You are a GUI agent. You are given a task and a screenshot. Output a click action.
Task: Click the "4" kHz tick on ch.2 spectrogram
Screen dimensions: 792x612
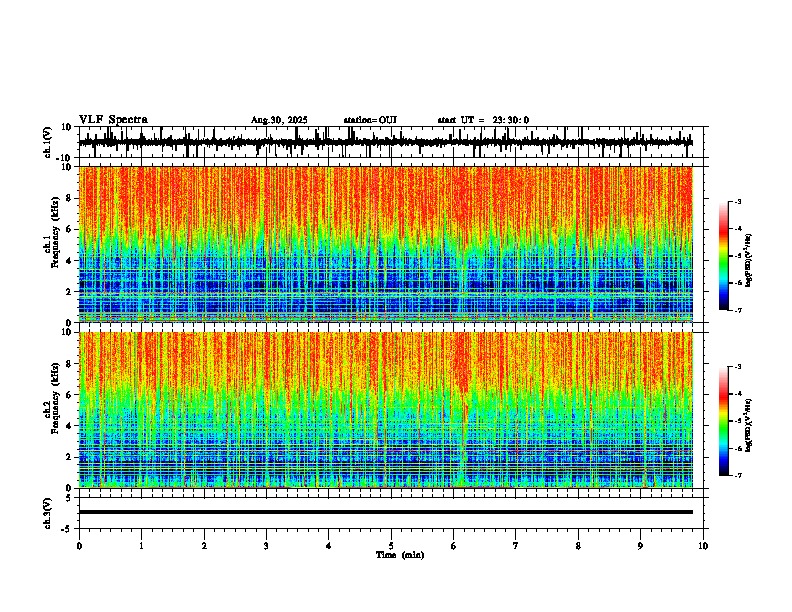[x=69, y=426]
